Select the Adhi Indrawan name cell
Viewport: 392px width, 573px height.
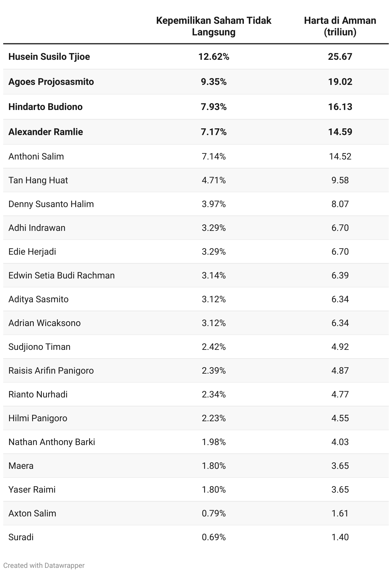37,228
